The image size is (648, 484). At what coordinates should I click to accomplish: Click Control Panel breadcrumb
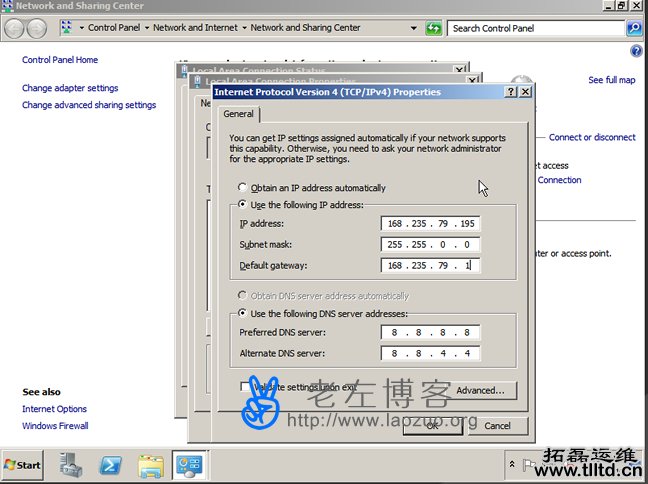(x=114, y=28)
